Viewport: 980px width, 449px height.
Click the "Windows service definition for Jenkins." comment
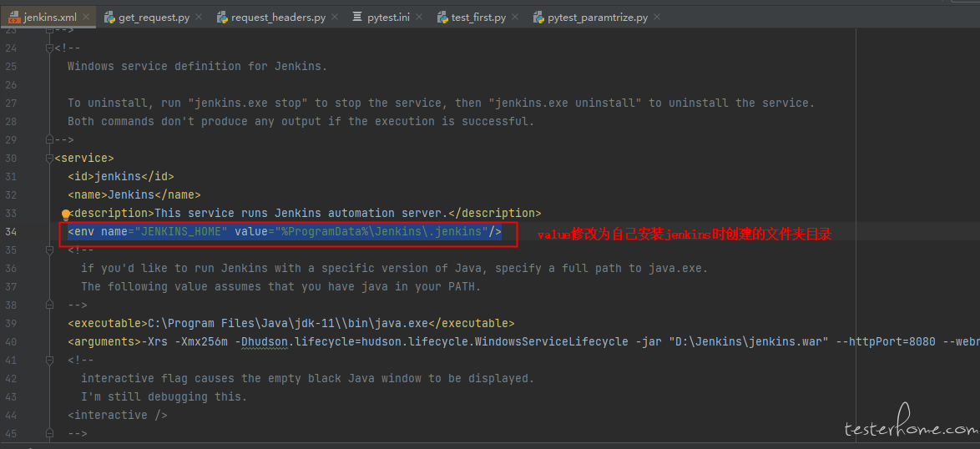[198, 66]
